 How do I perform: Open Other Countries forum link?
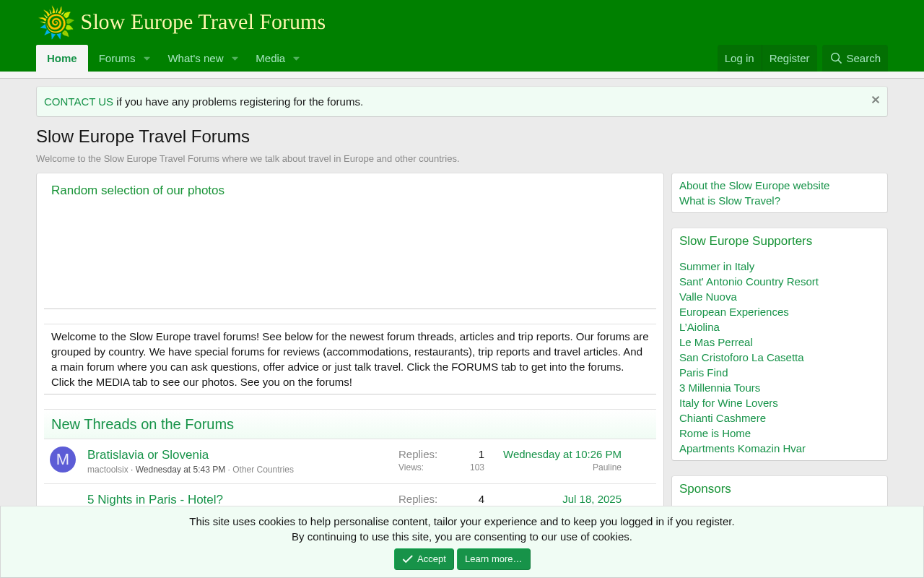click(263, 470)
